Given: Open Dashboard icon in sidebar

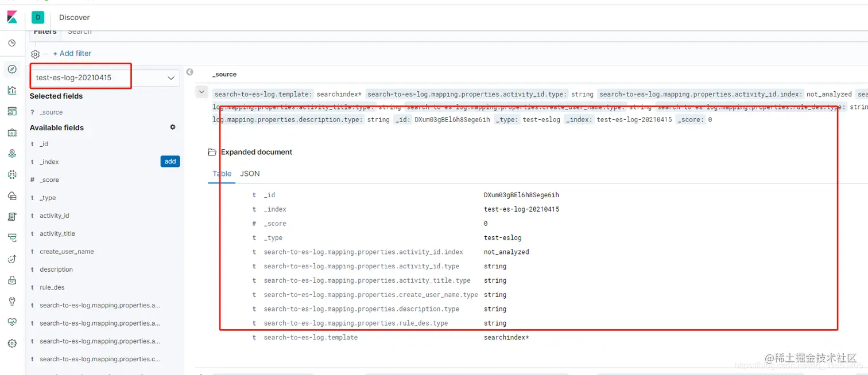Looking at the screenshot, I should pyautogui.click(x=12, y=111).
